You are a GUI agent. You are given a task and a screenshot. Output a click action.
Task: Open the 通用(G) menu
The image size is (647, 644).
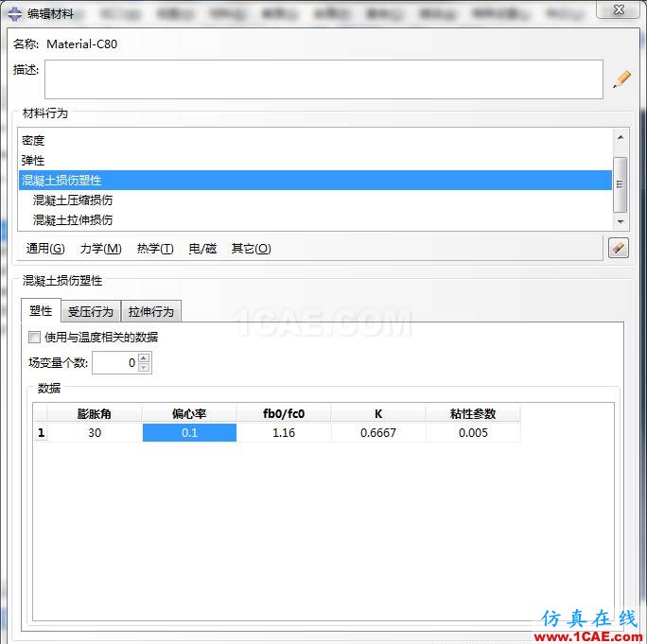coord(45,249)
